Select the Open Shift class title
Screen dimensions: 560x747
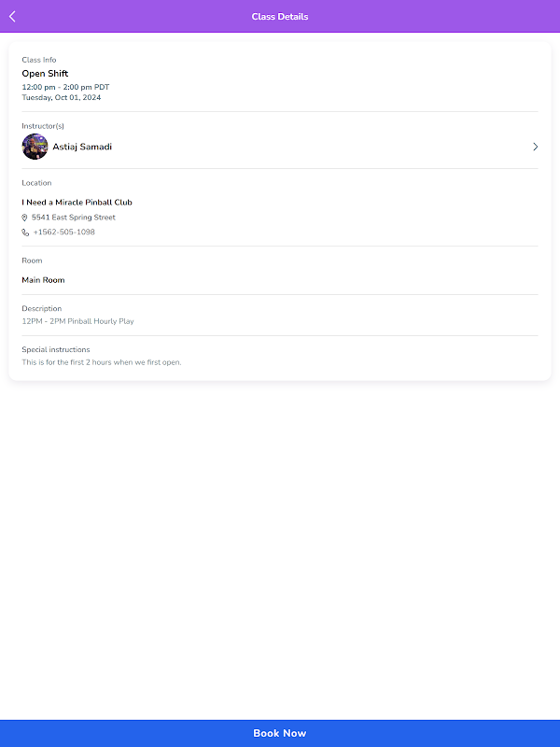[45, 74]
